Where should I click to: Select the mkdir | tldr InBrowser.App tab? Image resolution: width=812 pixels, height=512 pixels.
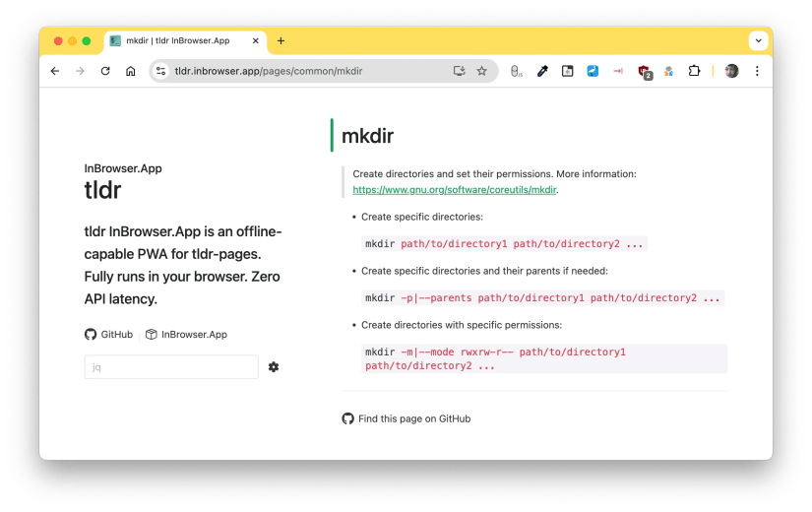pyautogui.click(x=185, y=41)
